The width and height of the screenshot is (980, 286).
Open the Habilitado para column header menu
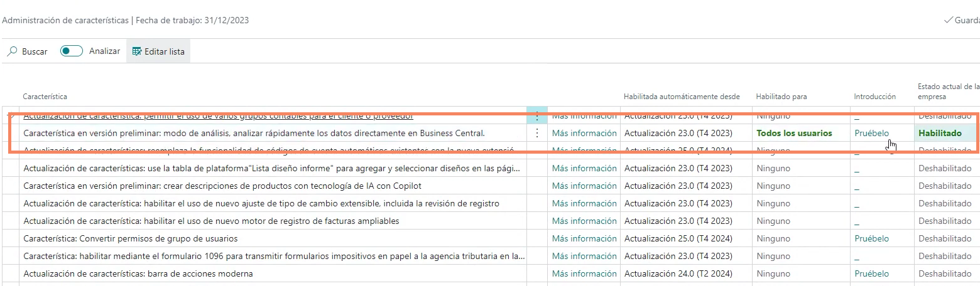781,97
